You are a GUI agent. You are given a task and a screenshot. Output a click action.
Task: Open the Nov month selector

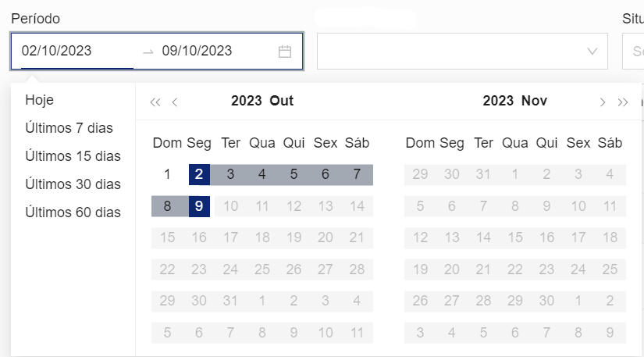pyautogui.click(x=535, y=101)
